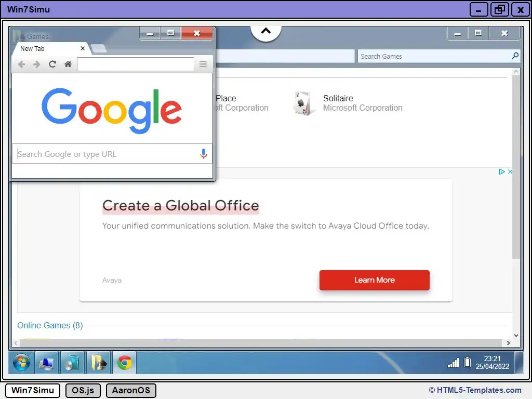Open Recycle Bin taskbar icon

72,363
